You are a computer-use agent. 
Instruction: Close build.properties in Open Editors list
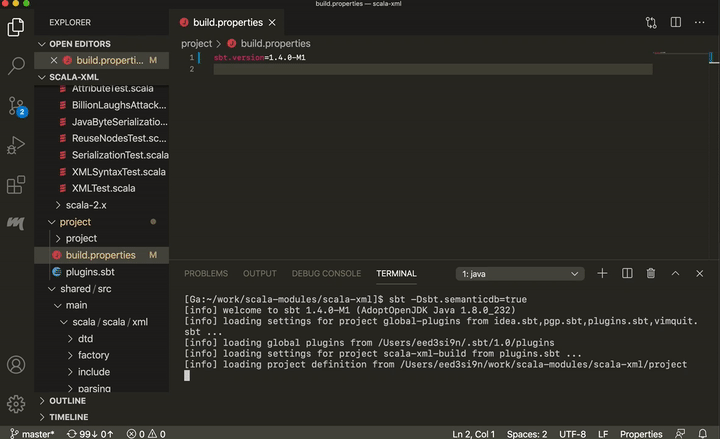point(54,60)
